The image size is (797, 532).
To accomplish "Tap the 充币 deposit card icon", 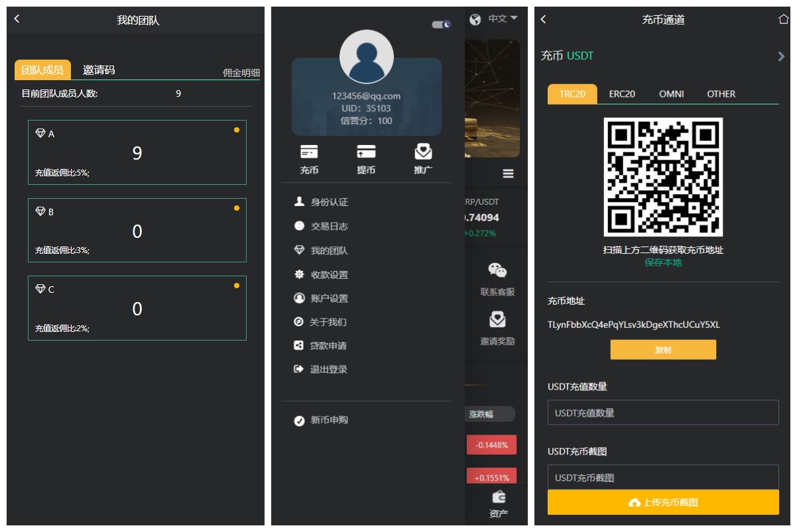I will point(309,152).
